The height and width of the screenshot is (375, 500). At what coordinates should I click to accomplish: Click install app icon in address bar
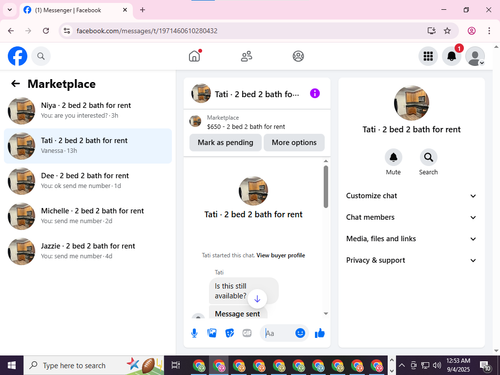[431, 31]
